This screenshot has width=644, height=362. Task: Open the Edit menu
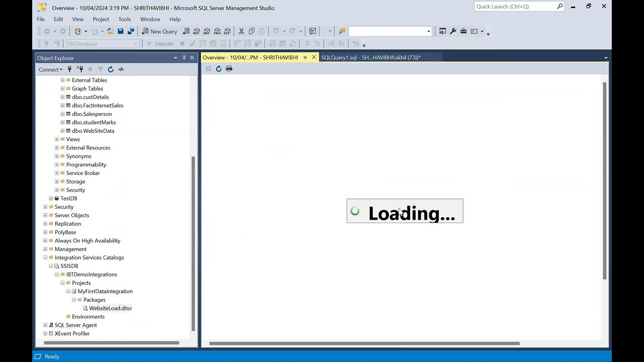58,19
